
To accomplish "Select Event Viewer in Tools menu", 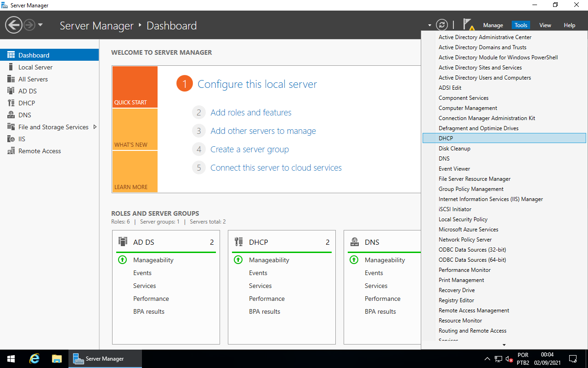I will [454, 169].
